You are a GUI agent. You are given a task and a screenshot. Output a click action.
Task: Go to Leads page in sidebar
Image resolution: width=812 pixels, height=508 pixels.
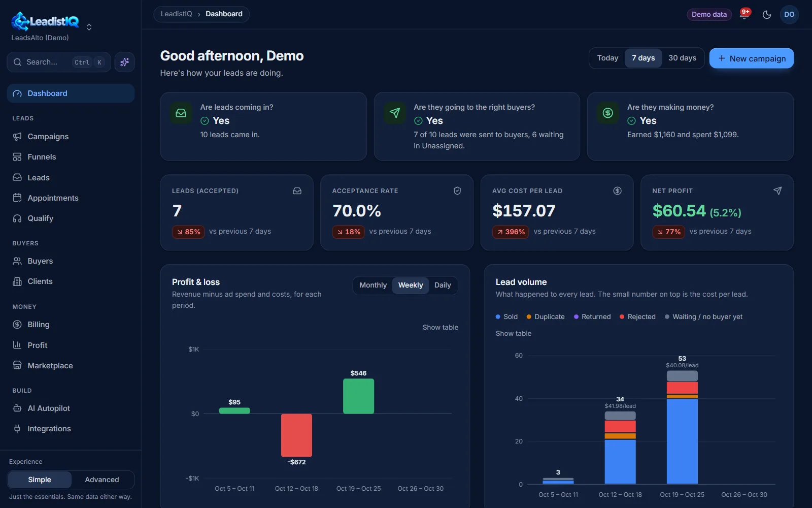71,177
